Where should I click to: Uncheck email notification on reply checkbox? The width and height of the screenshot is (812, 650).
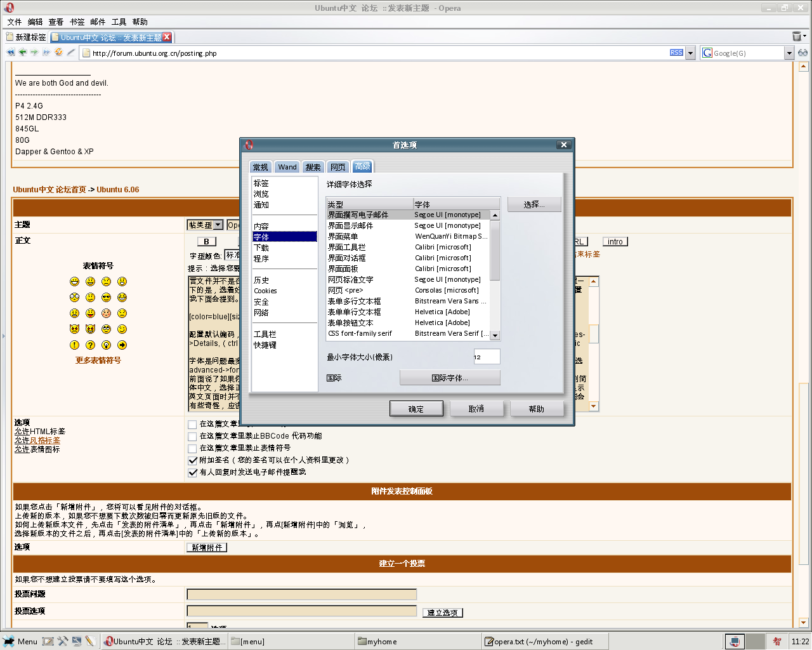pyautogui.click(x=193, y=472)
